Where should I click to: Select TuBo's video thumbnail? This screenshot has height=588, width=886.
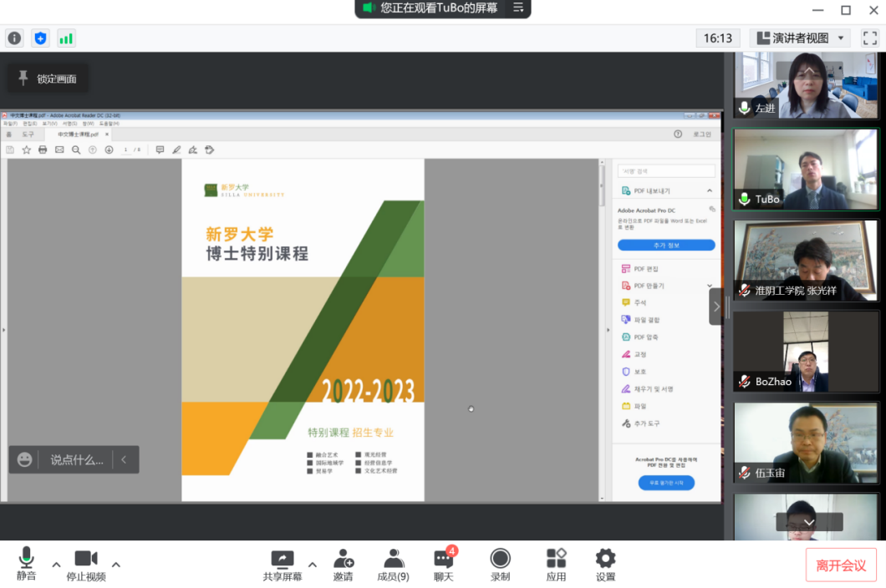tap(806, 170)
